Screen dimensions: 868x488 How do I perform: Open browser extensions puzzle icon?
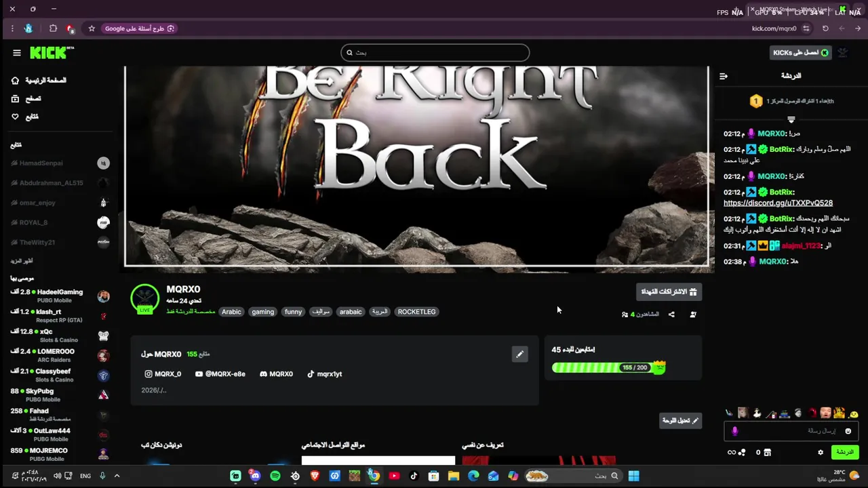(x=53, y=28)
